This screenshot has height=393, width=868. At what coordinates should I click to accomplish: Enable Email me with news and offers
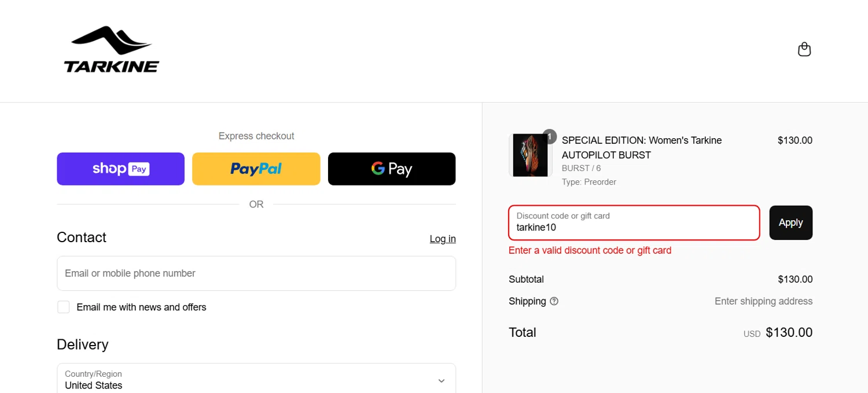(x=63, y=307)
